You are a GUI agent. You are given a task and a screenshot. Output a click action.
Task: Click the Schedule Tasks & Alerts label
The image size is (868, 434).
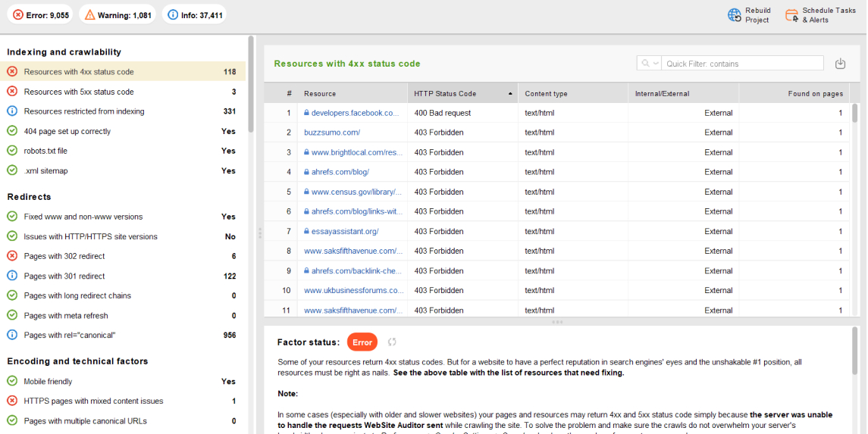point(829,15)
